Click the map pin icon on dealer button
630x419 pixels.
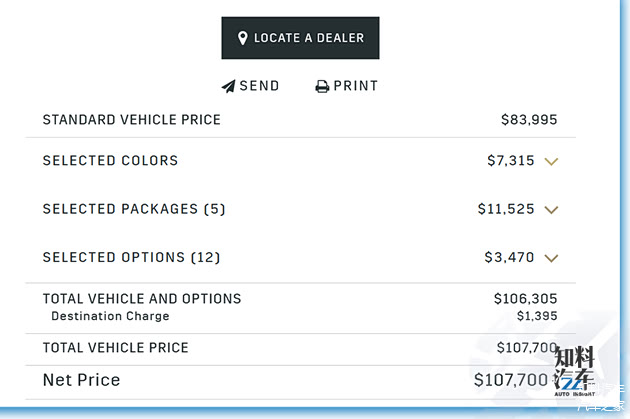click(x=242, y=38)
